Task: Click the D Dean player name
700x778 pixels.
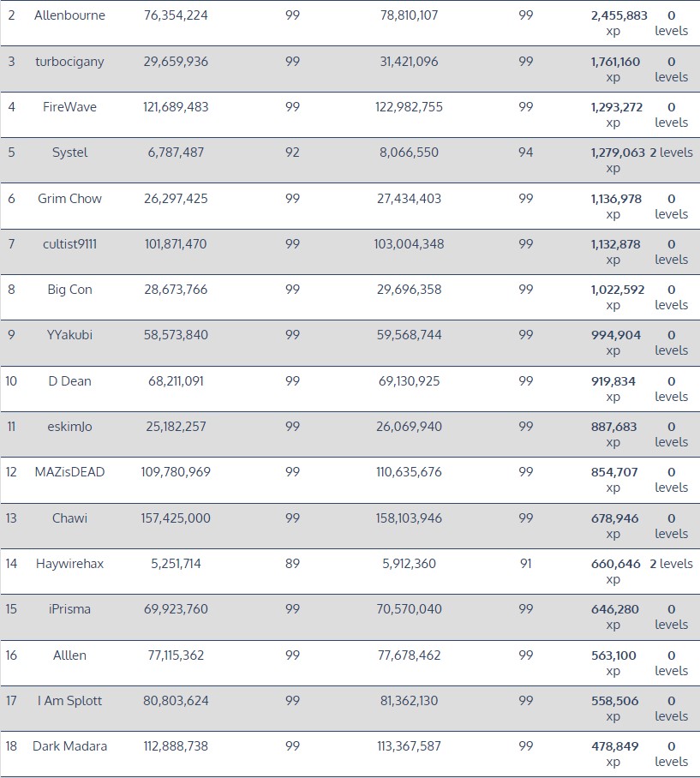Action: pyautogui.click(x=69, y=381)
